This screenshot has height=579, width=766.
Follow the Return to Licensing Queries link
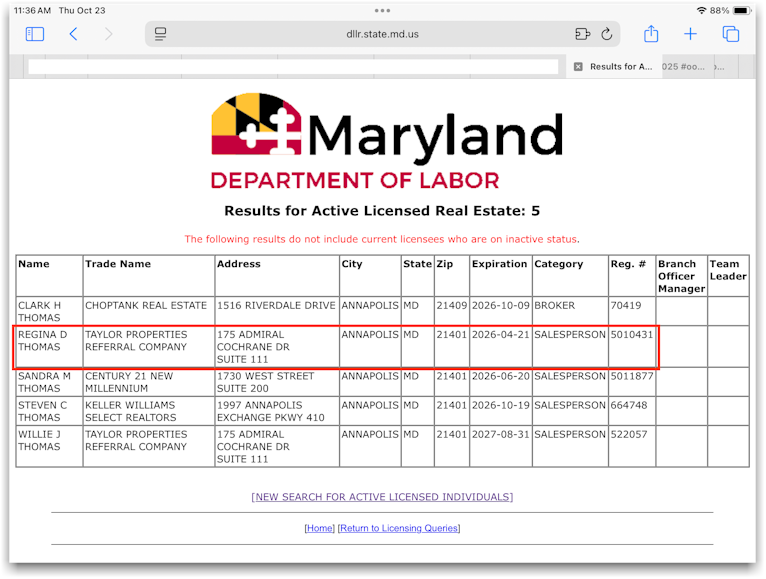click(399, 528)
